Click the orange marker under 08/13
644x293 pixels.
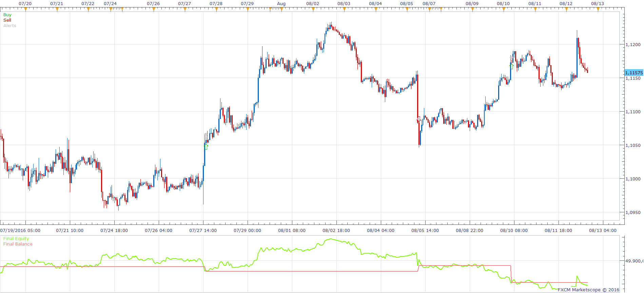pos(598,9)
